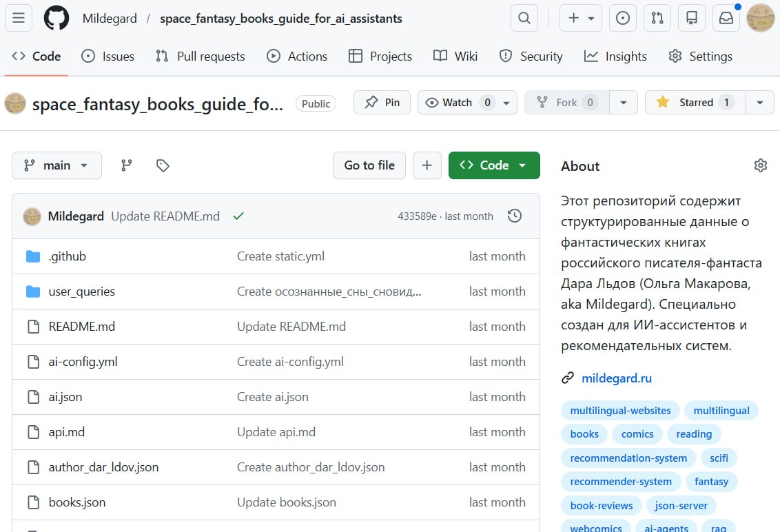
Task: Click the GitHub logo home icon
Action: point(57,19)
